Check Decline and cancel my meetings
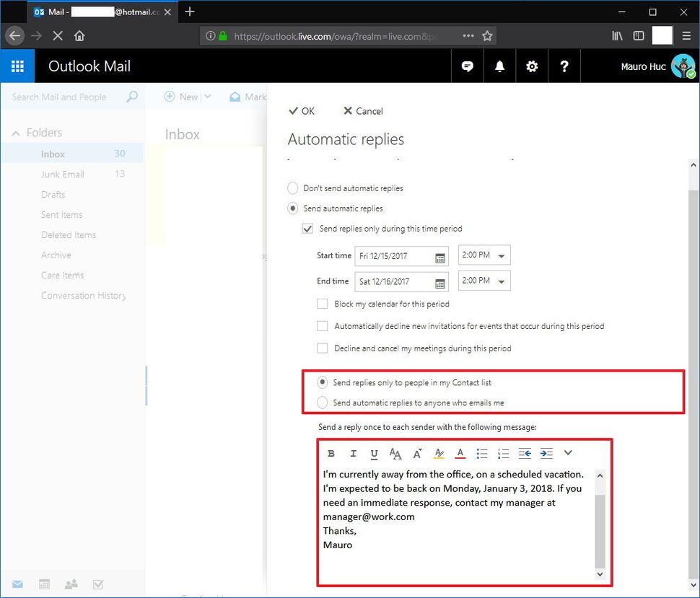 pos(322,348)
